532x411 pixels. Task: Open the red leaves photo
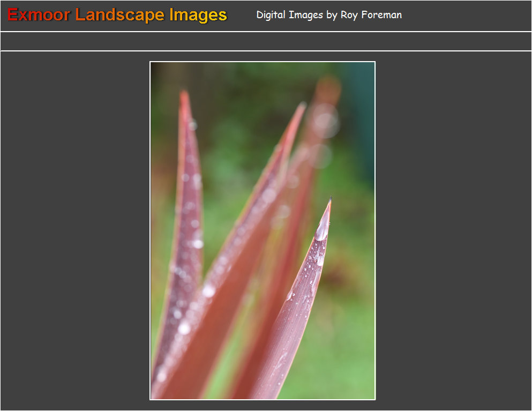pos(262,230)
